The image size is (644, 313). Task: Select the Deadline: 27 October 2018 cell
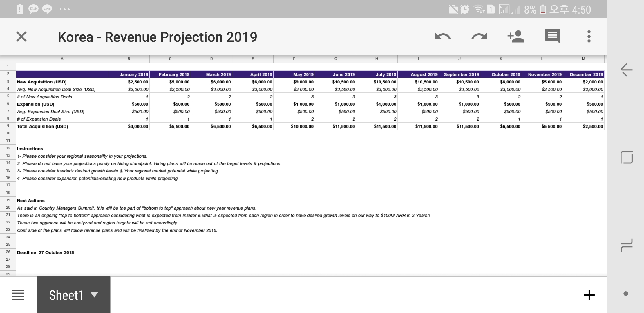tap(46, 252)
